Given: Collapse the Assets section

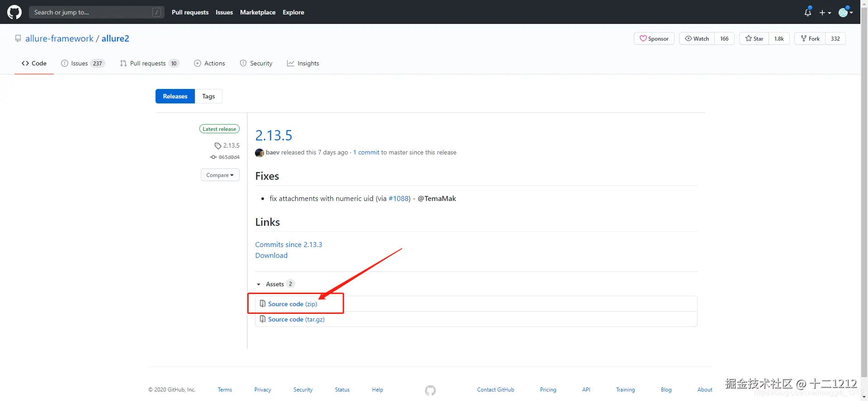Looking at the screenshot, I should [x=275, y=284].
